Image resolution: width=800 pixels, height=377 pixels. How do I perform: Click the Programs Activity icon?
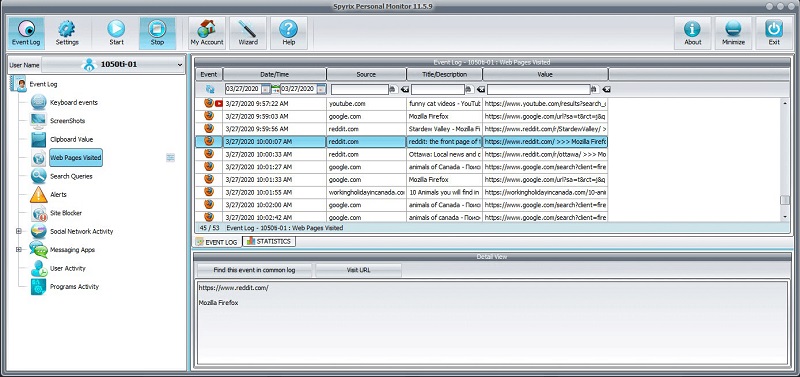tap(38, 286)
